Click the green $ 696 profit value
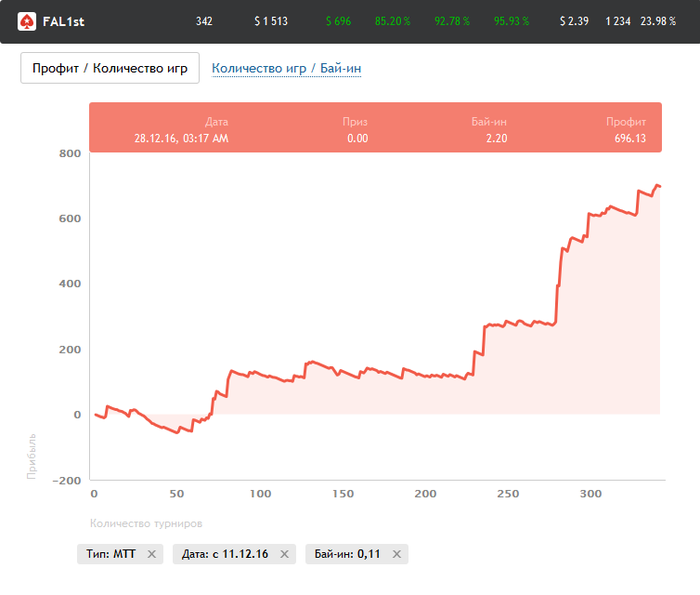This screenshot has width=700, height=595. pos(338,21)
